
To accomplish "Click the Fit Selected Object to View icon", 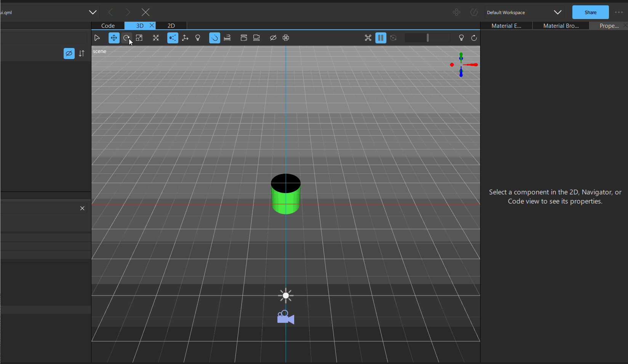I will click(156, 38).
